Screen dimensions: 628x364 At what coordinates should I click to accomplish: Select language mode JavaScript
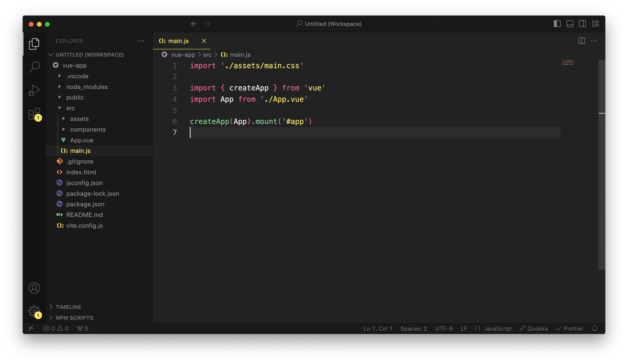pos(498,329)
